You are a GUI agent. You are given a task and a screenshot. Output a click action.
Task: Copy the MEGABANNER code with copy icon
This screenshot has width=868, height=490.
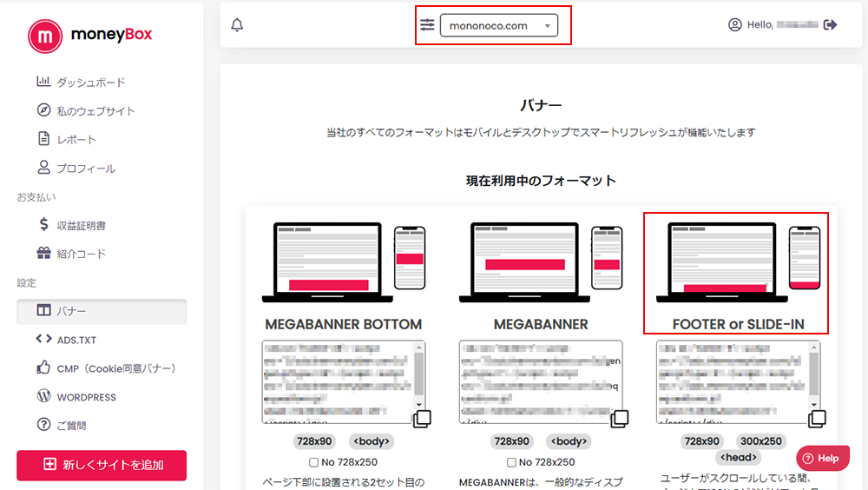click(x=620, y=419)
